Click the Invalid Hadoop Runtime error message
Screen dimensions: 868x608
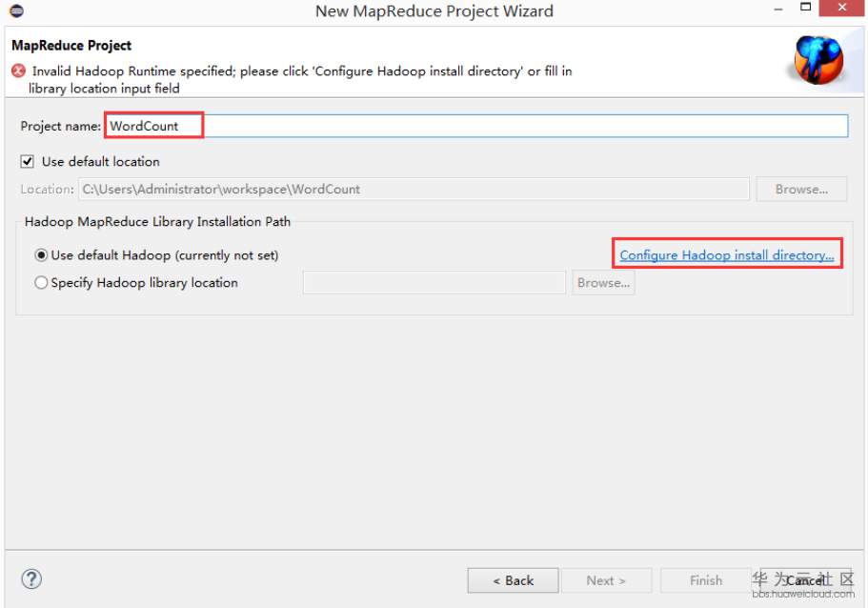pyautogui.click(x=301, y=80)
